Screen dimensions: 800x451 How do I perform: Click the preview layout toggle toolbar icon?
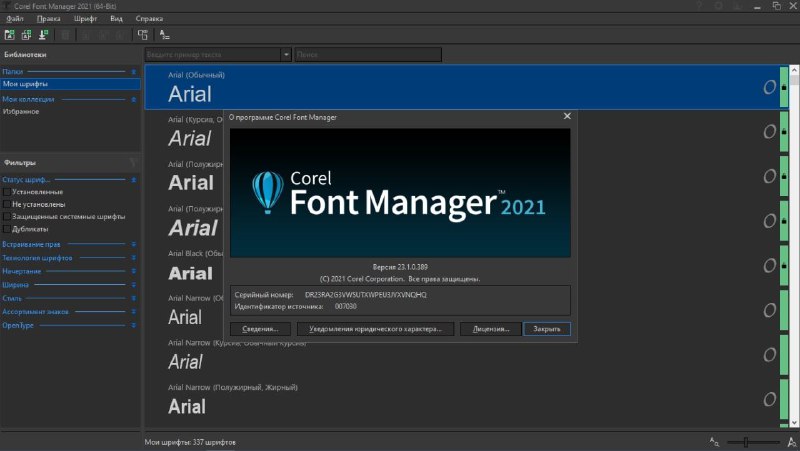tap(143, 35)
